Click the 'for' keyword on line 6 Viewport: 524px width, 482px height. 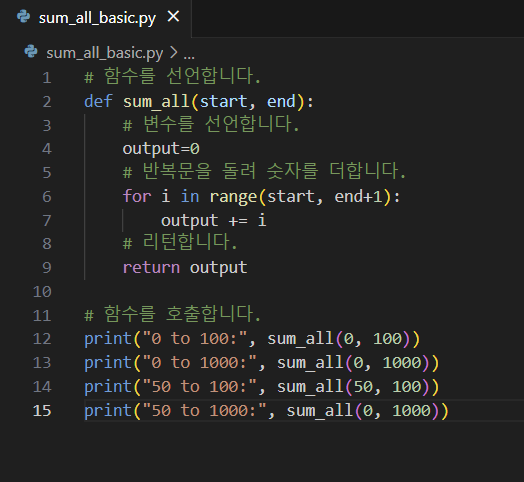click(137, 196)
